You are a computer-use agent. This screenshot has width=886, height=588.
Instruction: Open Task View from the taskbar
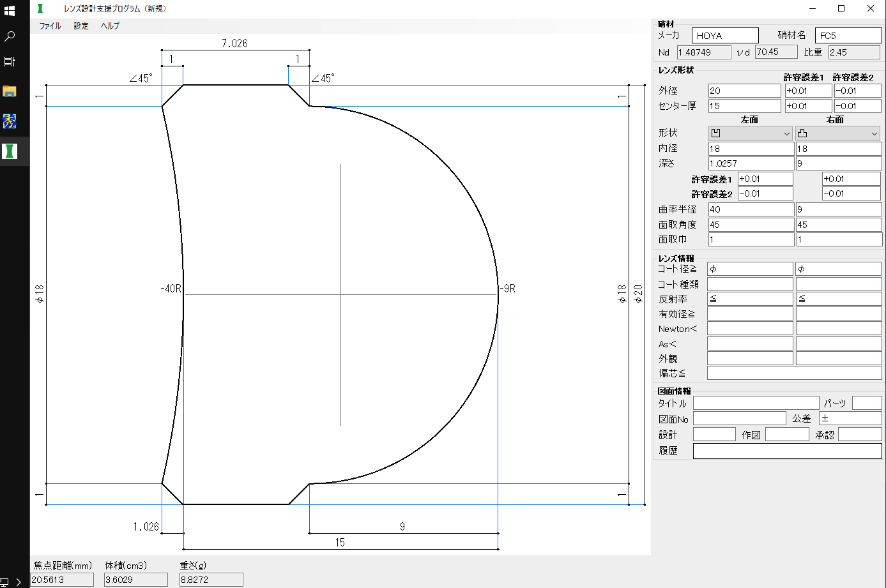pos(10,62)
